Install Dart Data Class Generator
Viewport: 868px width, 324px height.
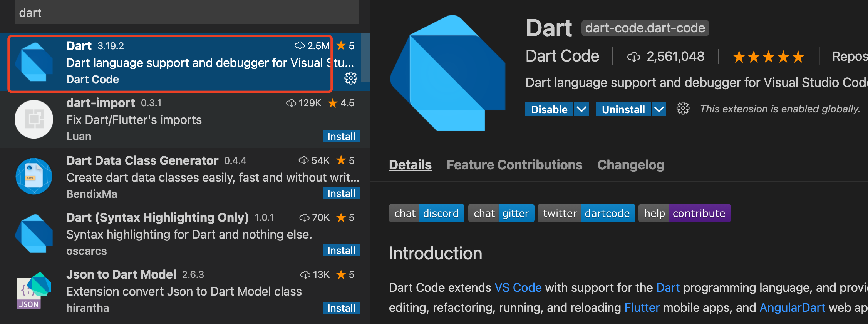[x=342, y=193]
